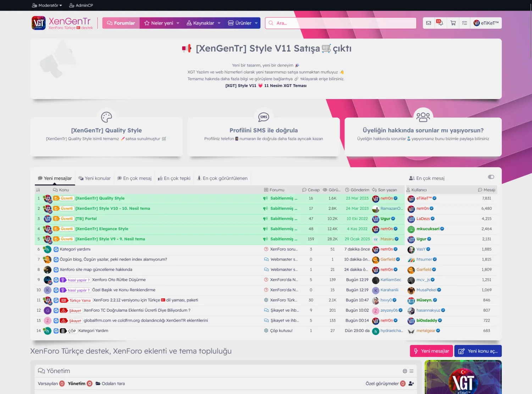Click mkucuksari avatar in members list
This screenshot has width=532, height=394.
411,229
